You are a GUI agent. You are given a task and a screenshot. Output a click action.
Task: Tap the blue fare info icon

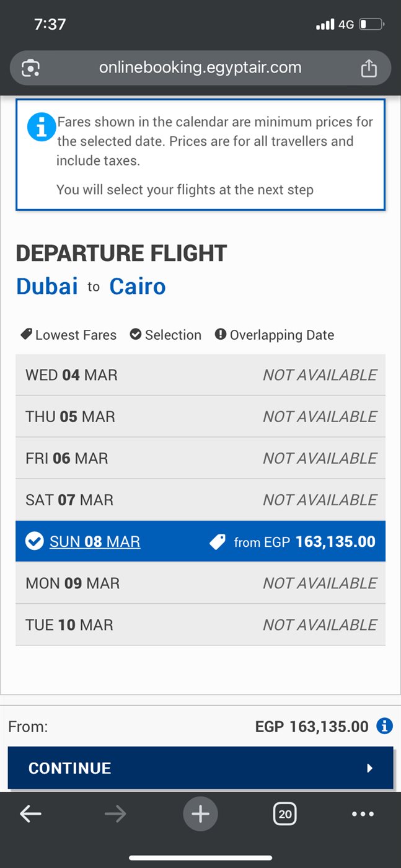tap(384, 726)
